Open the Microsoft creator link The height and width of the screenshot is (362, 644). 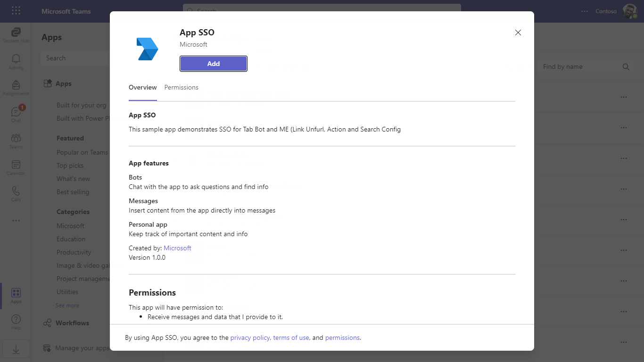[x=177, y=248]
